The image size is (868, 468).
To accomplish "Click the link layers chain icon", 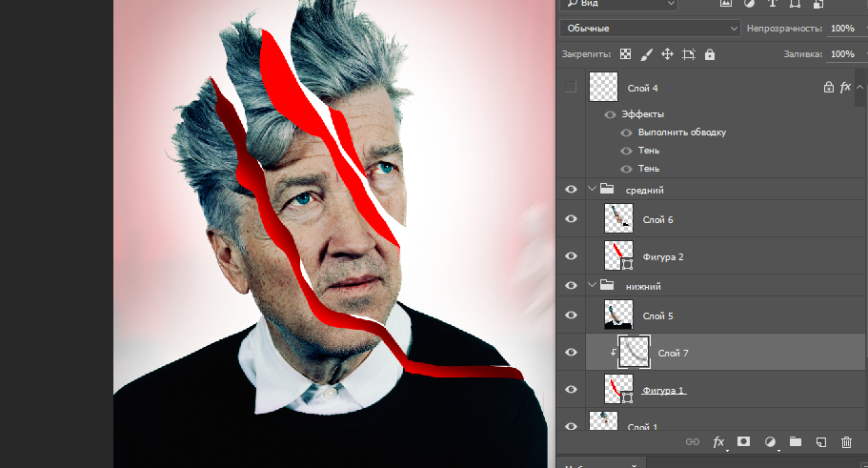I will click(x=693, y=441).
